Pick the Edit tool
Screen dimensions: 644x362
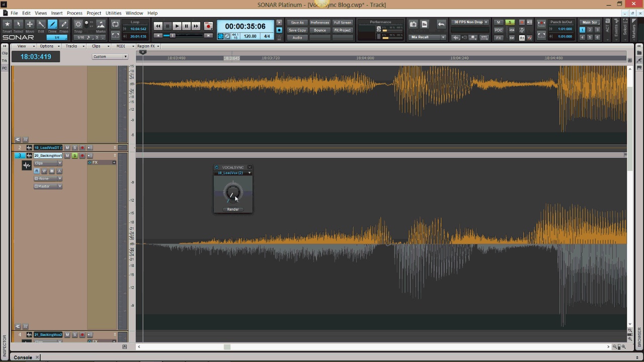tap(41, 24)
